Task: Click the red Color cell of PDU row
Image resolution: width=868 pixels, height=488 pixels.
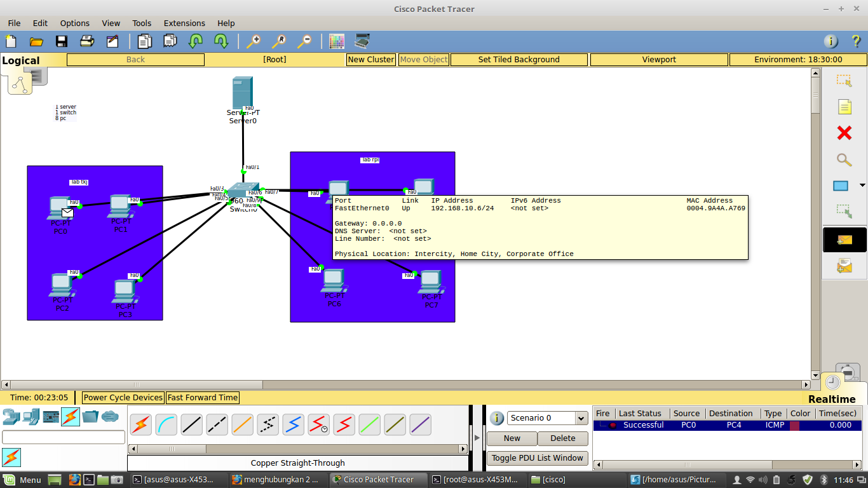Action: tap(794, 425)
